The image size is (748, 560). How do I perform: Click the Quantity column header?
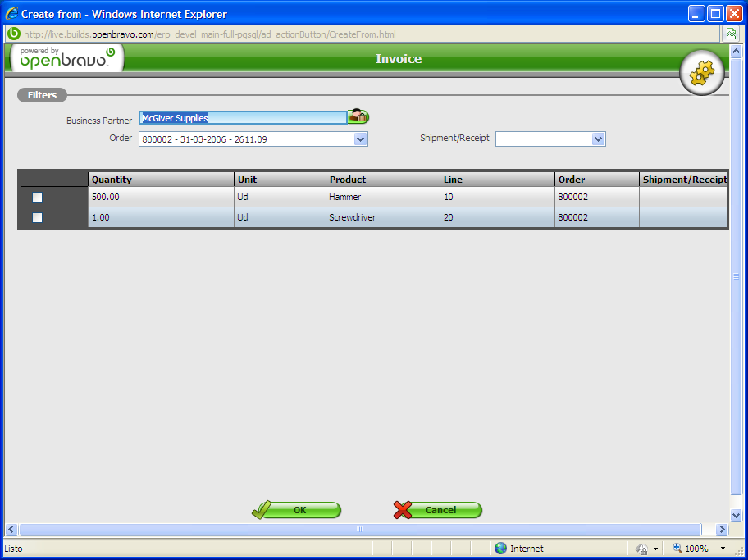point(161,180)
